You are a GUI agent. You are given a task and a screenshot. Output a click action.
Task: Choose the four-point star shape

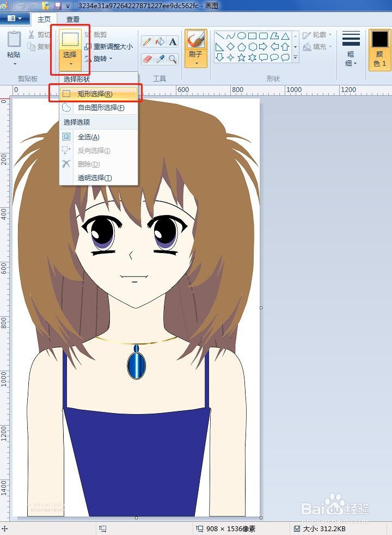coord(231,57)
